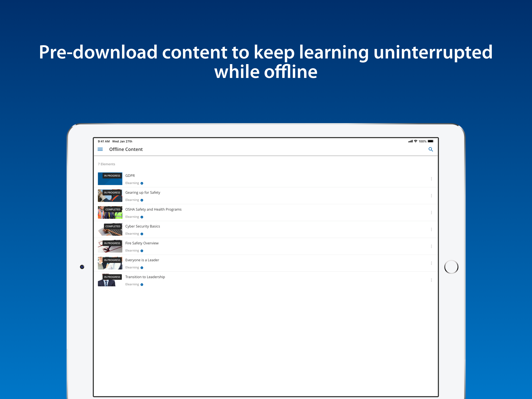Tap the Gearing up for Safety thumbnail

point(110,196)
